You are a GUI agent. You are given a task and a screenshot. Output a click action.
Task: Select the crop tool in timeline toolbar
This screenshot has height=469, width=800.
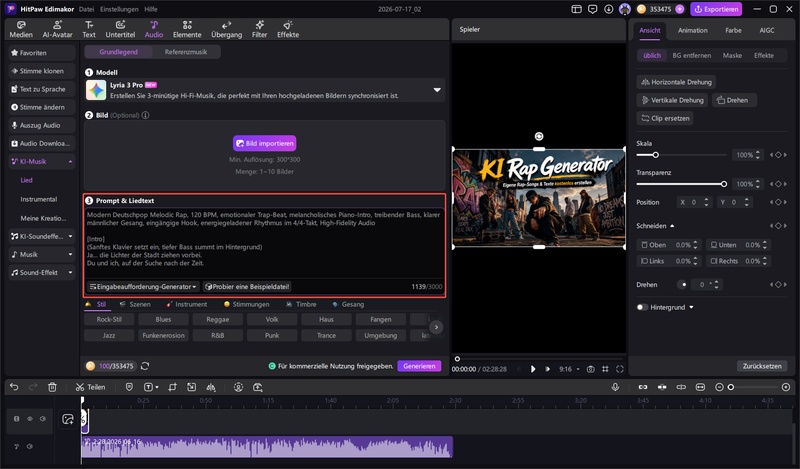[x=172, y=387]
